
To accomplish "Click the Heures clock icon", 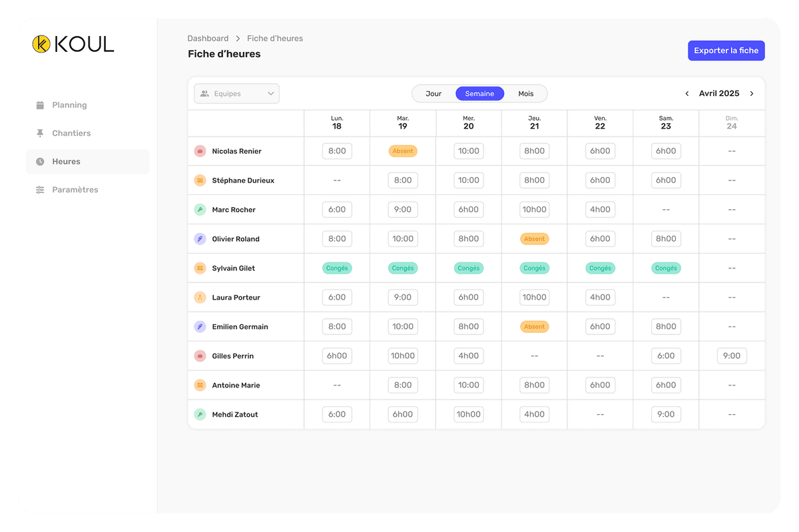I will (x=40, y=162).
